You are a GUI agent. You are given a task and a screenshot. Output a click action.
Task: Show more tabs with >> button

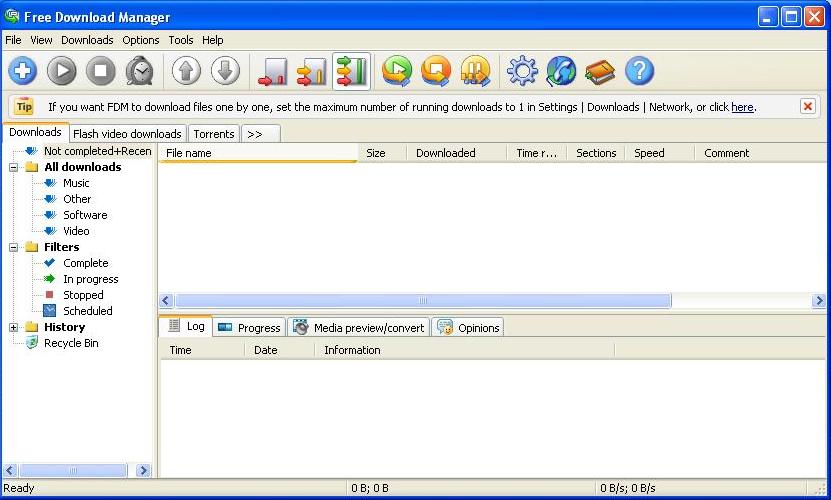[x=261, y=134]
